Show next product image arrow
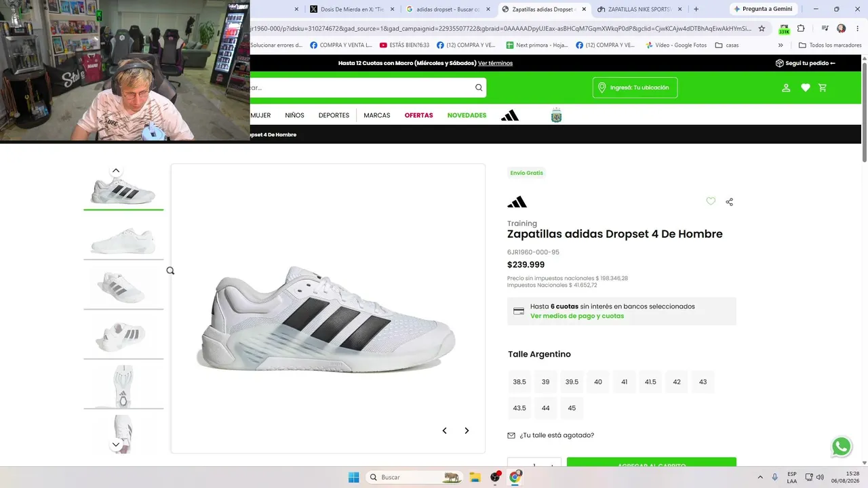 pos(467,430)
